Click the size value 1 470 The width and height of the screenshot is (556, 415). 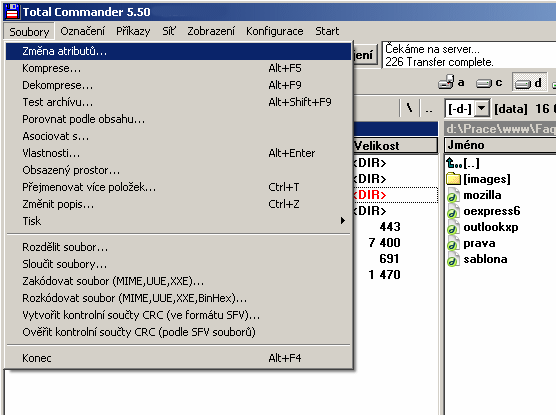[384, 275]
